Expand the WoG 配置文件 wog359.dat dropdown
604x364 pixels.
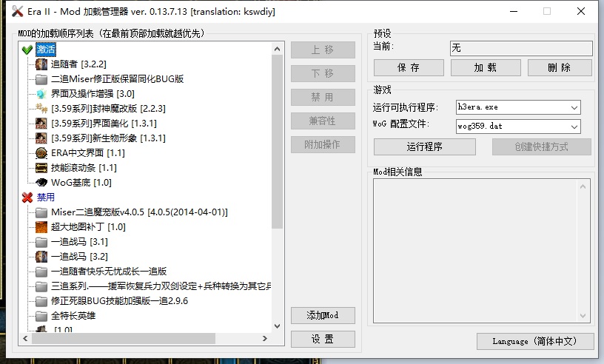574,126
